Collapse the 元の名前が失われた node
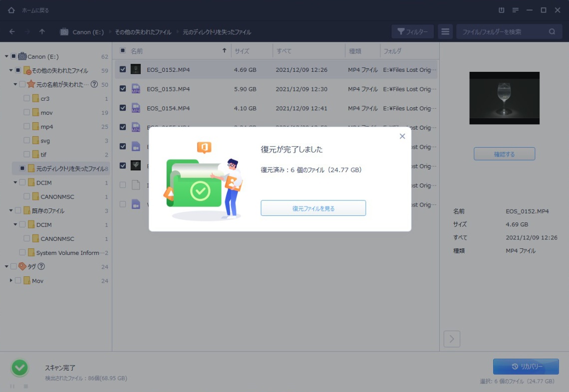The height and width of the screenshot is (392, 569). pyautogui.click(x=15, y=84)
